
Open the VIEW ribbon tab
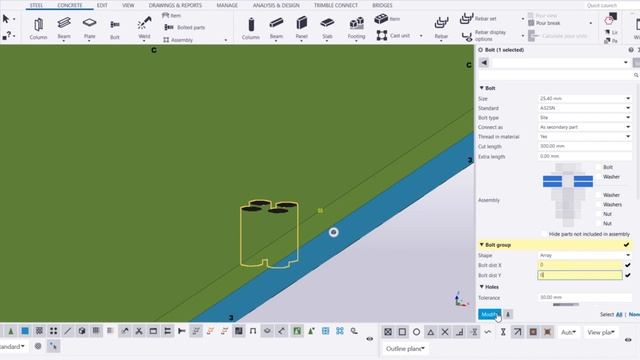point(128,5)
